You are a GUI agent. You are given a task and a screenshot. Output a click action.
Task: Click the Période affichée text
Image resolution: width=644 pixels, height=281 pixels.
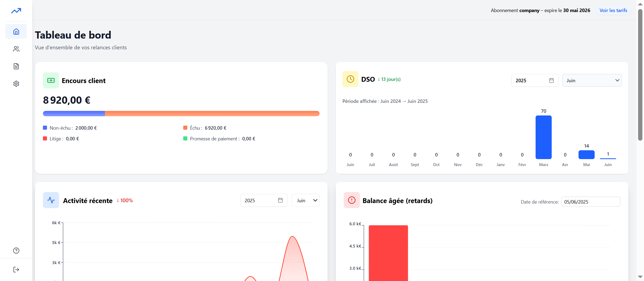385,101
